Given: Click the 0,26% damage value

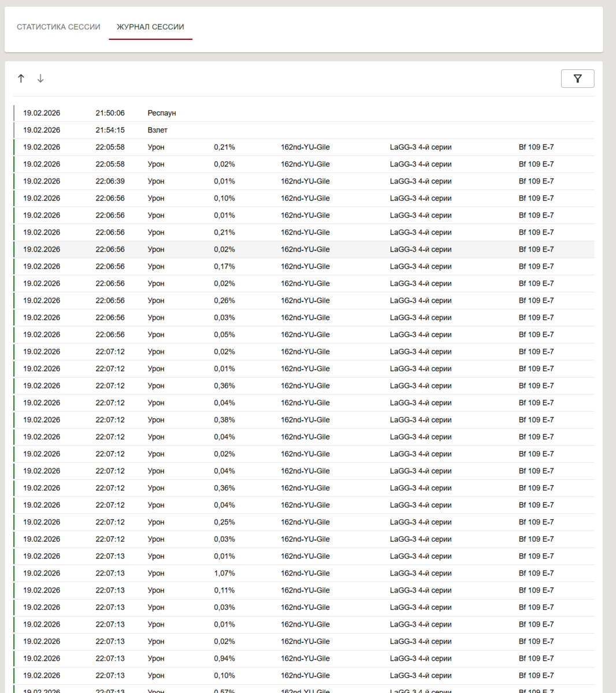Looking at the screenshot, I should [224, 300].
